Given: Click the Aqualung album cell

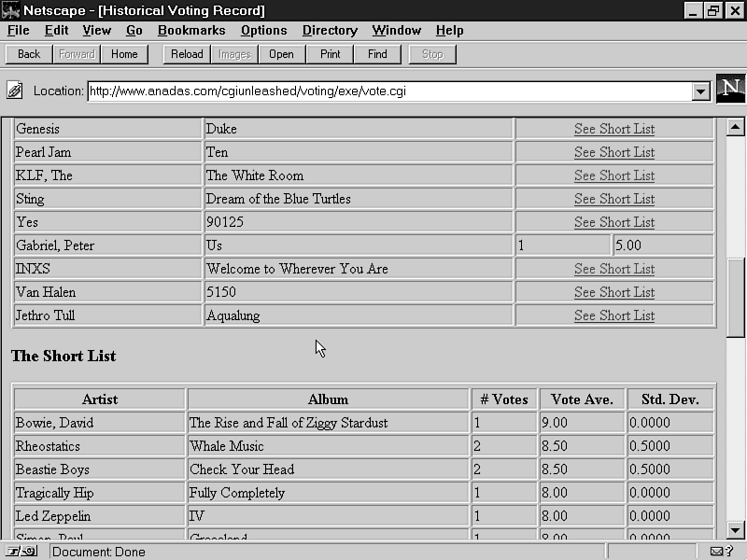Looking at the screenshot, I should point(359,315).
